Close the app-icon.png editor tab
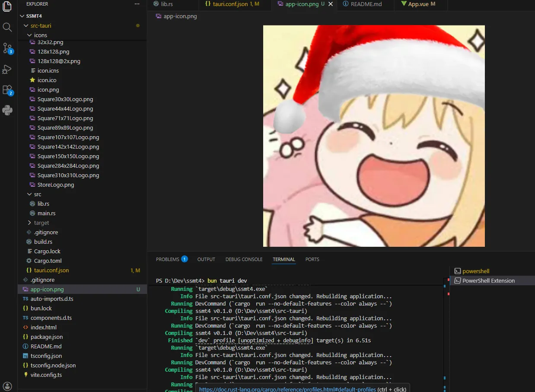 pos(331,4)
